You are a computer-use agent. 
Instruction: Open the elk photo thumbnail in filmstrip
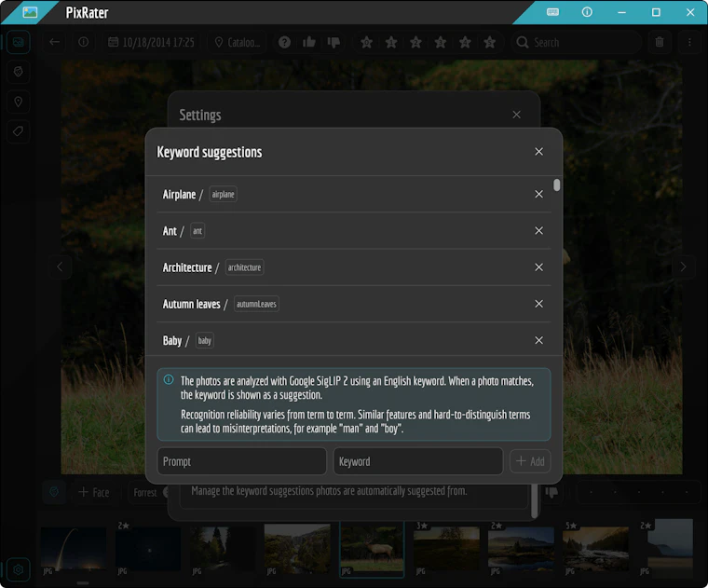pyautogui.click(x=372, y=549)
